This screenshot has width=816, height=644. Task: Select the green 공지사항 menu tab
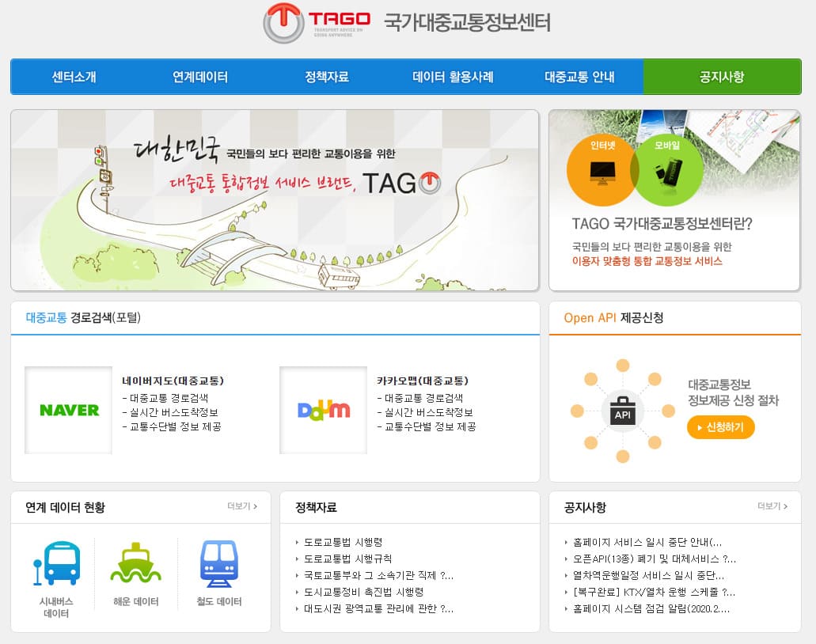(722, 77)
